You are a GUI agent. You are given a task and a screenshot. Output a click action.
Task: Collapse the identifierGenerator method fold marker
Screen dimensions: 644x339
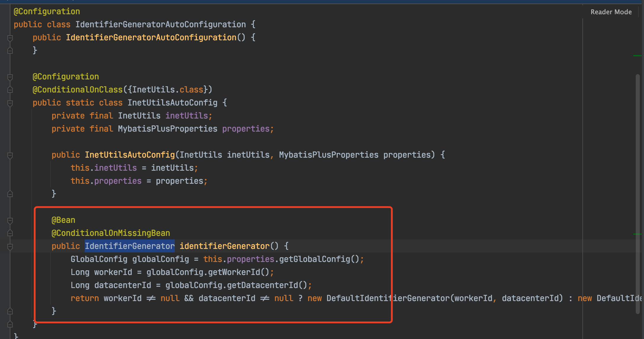(10, 247)
